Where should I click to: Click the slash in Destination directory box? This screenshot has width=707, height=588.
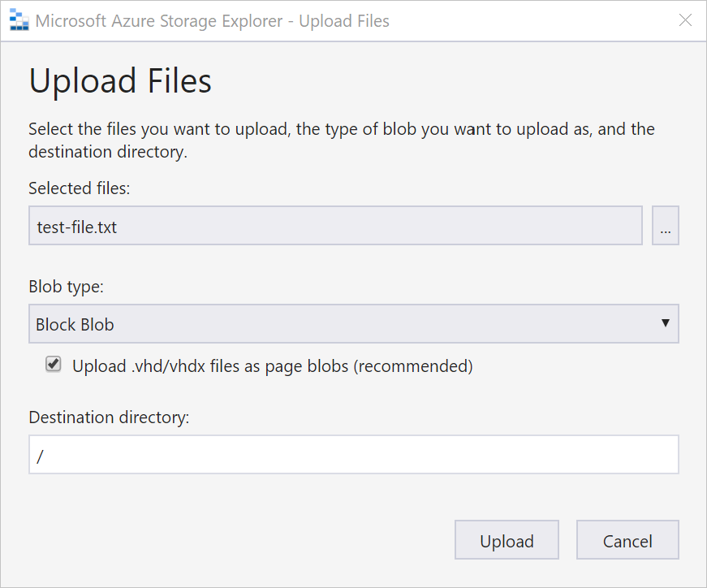tap(40, 456)
